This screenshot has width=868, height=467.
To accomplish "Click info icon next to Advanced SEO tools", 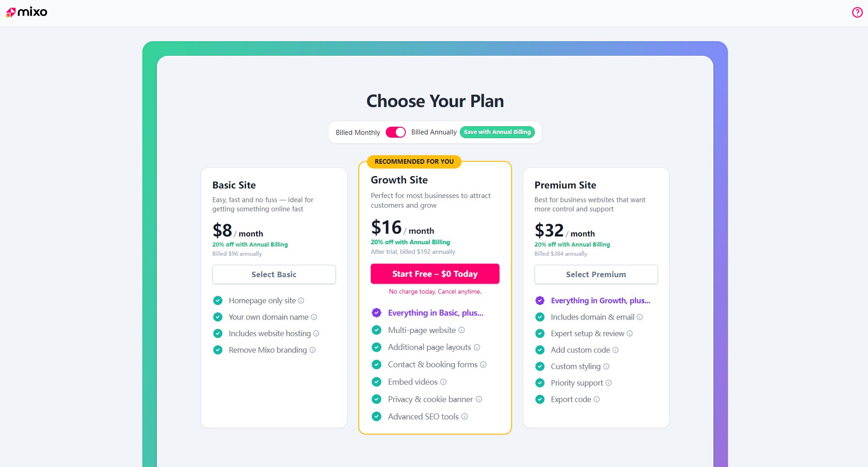I will (x=464, y=417).
